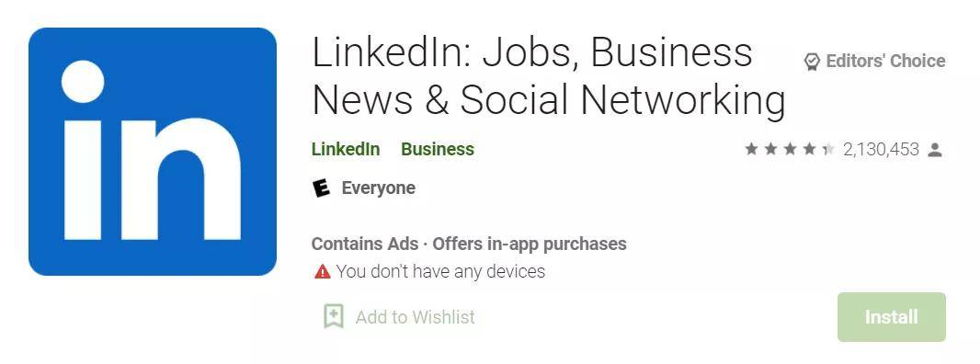Click the 2,130,453 ratings count
980x364 pixels.
pyautogui.click(x=881, y=150)
